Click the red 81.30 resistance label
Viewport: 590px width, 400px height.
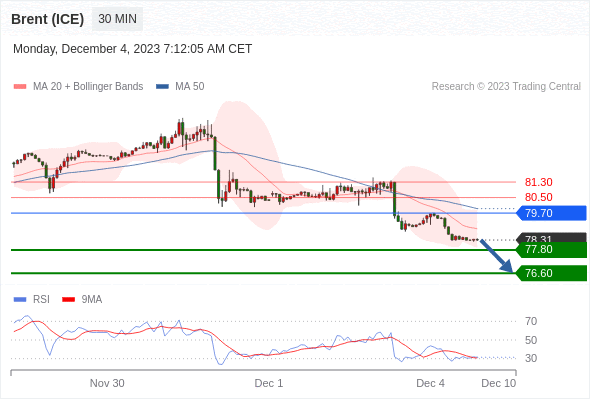click(538, 183)
